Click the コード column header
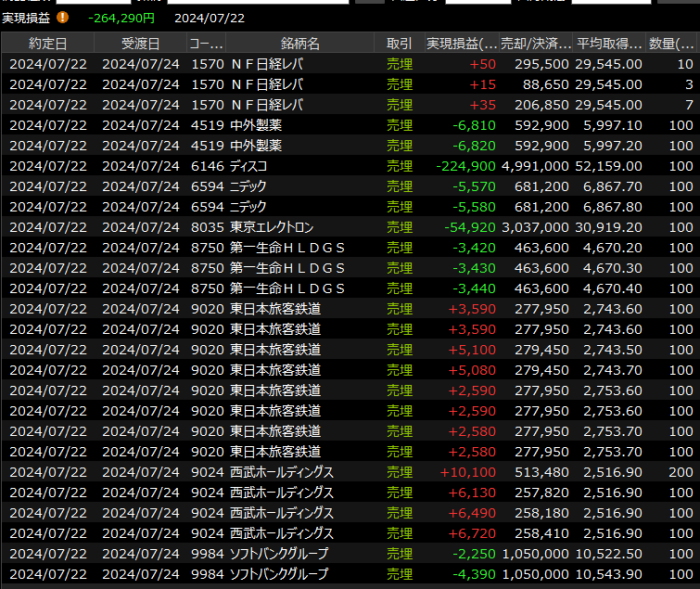Screen dimensions: 700x589 tap(206, 44)
